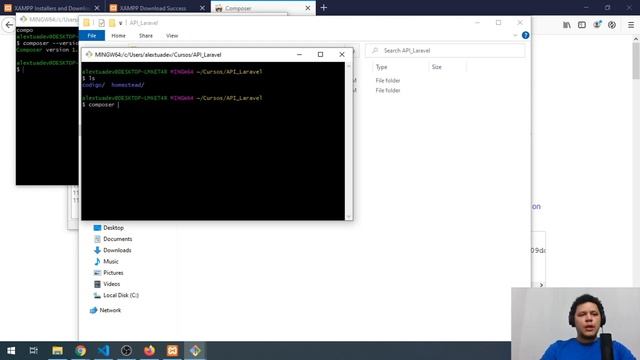640x360 pixels.
Task: Open the File Explorer help icon
Action: (525, 36)
